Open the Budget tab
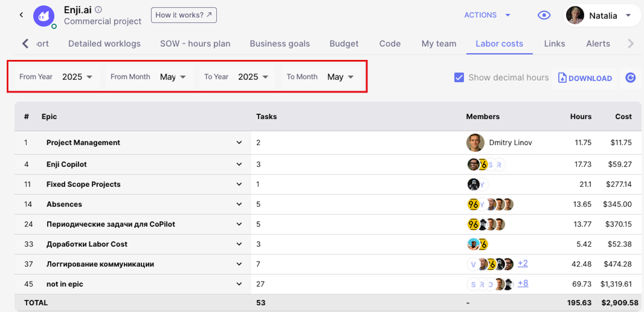The width and height of the screenshot is (644, 312). [344, 44]
